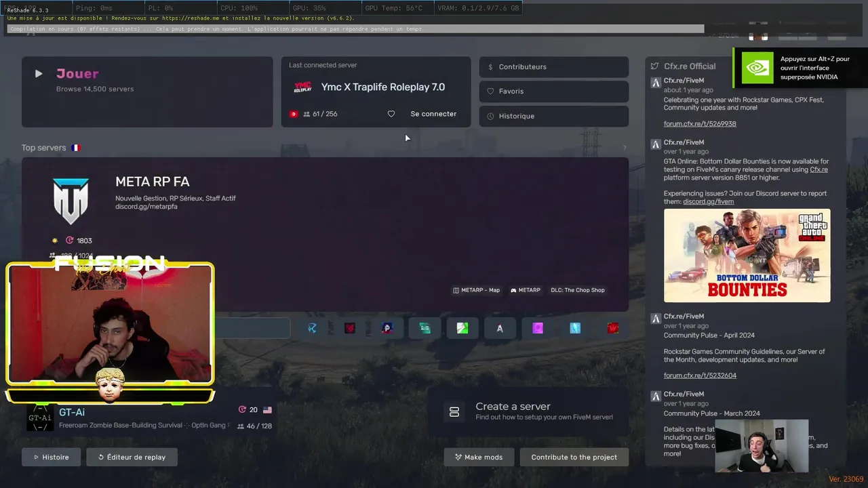
Task: Click the GT-Ai boost icon showing 20
Action: point(242,410)
